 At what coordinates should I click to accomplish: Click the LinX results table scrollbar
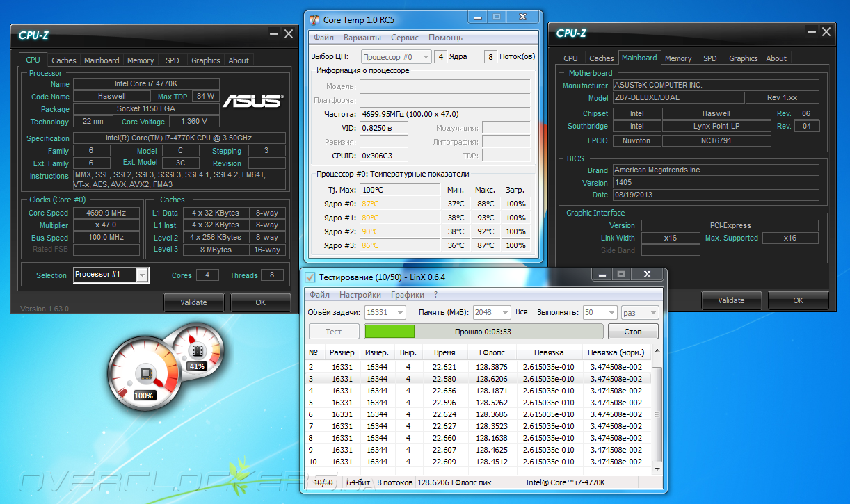(x=657, y=410)
